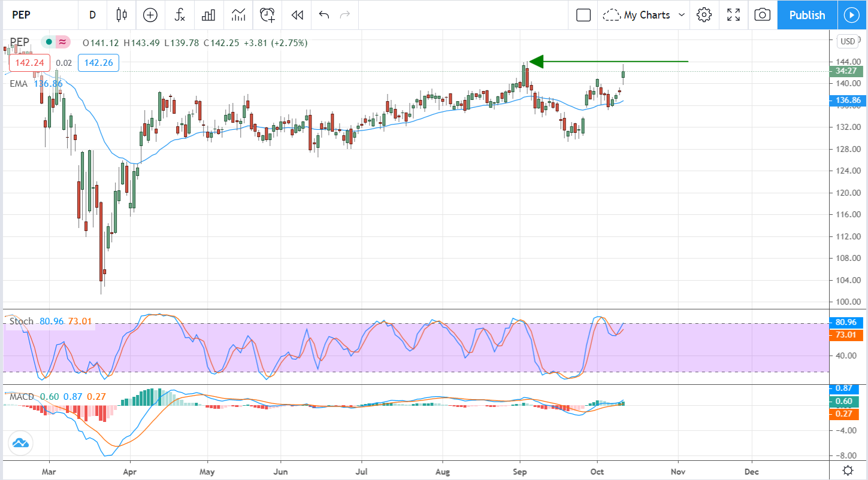Viewport: 868px width, 480px height.
Task: Click the PEP symbol search field
Action: click(36, 15)
